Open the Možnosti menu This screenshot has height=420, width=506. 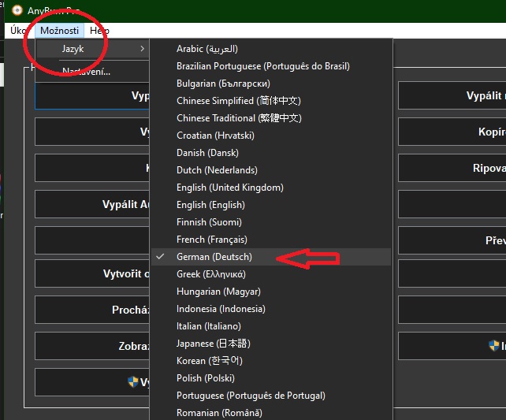coord(59,31)
